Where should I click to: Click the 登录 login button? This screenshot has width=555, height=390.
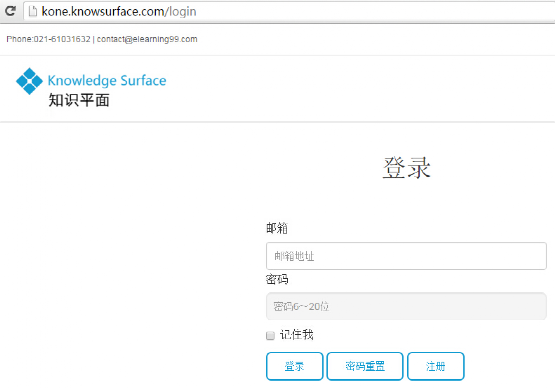point(294,366)
